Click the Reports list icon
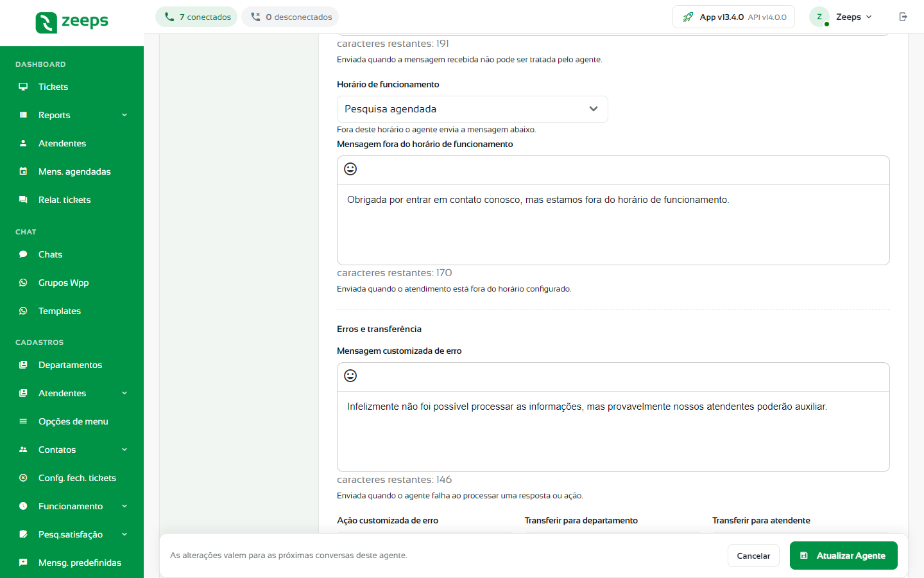 coord(23,115)
